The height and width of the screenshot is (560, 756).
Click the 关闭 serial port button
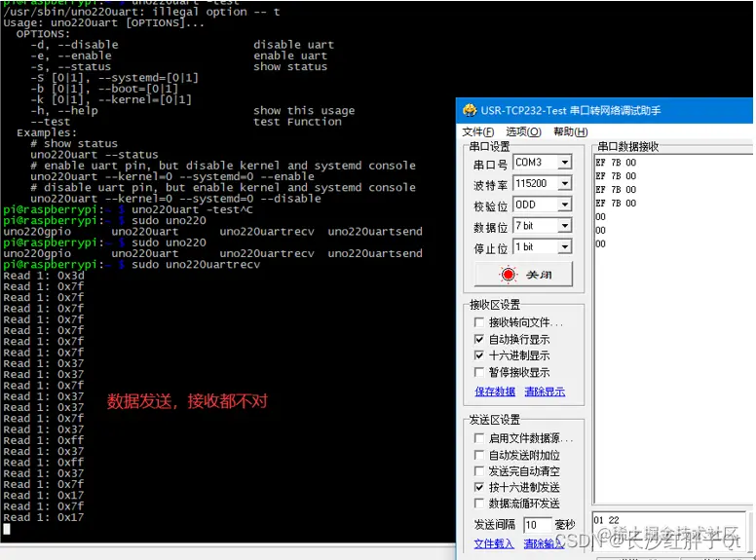click(x=523, y=275)
